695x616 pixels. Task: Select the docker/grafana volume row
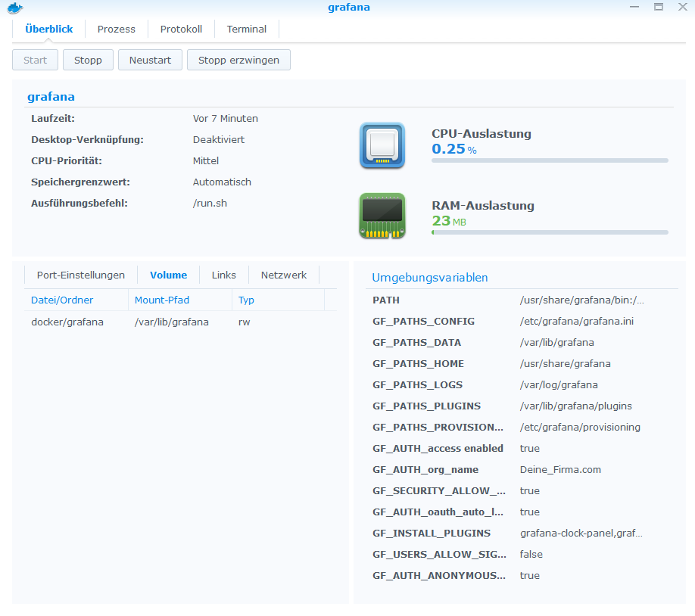pyautogui.click(x=181, y=322)
